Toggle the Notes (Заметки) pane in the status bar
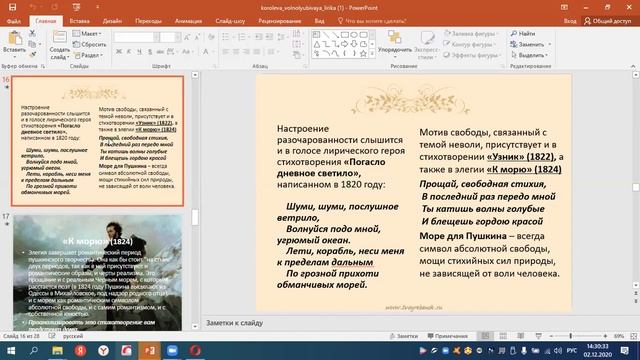Screen dimensions: 640x360 [x=404, y=336]
